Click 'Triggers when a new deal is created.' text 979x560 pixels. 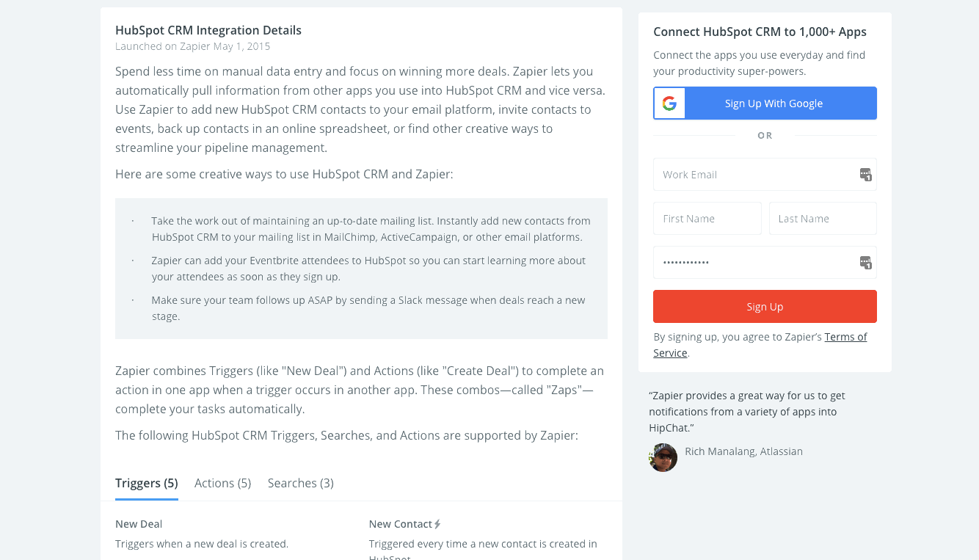(x=202, y=544)
